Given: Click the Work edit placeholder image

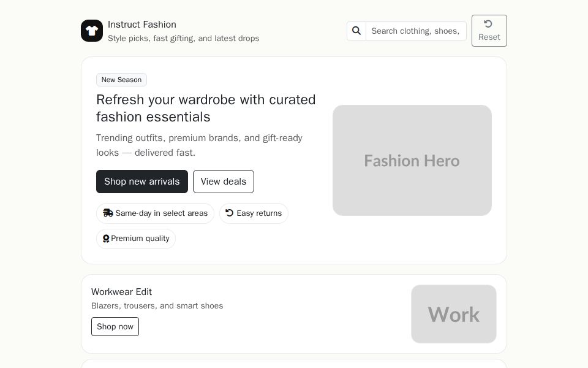Looking at the screenshot, I should point(454,314).
